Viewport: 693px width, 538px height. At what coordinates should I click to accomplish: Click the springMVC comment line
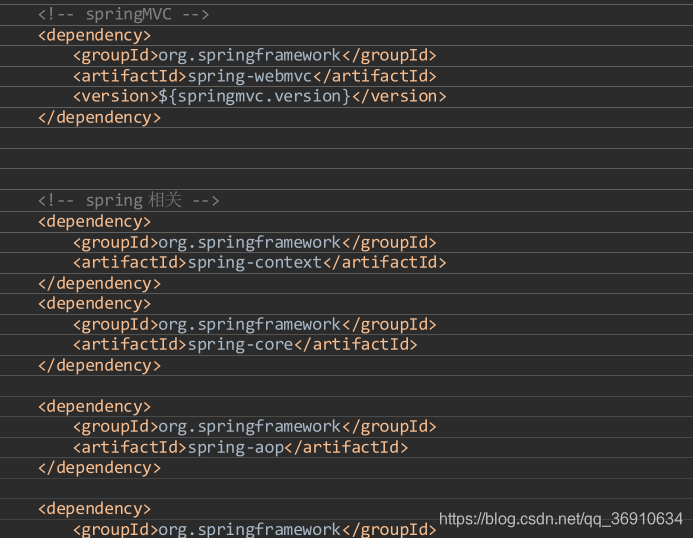(123, 15)
